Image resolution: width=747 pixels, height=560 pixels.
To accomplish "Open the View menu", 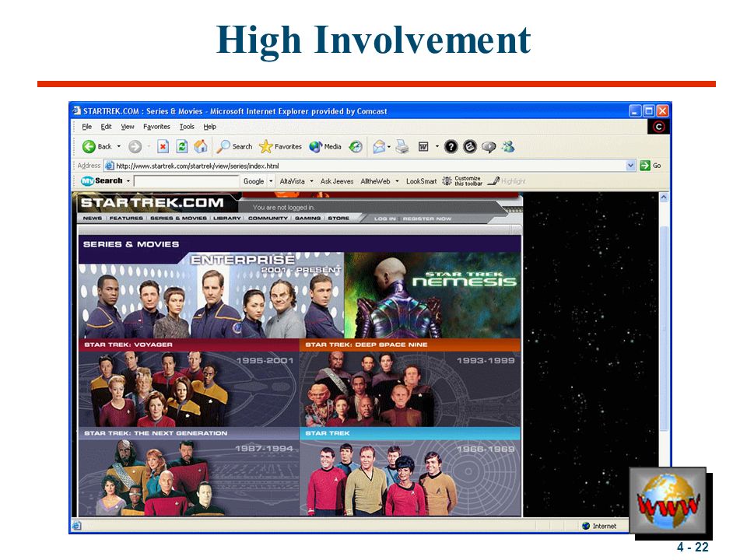I will 127,127.
